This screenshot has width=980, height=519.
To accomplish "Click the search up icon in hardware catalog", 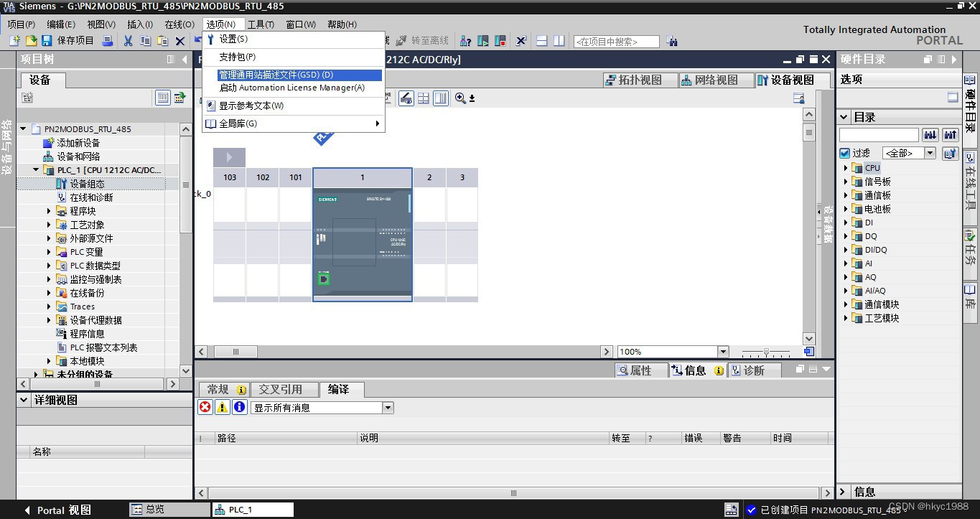I will click(951, 135).
